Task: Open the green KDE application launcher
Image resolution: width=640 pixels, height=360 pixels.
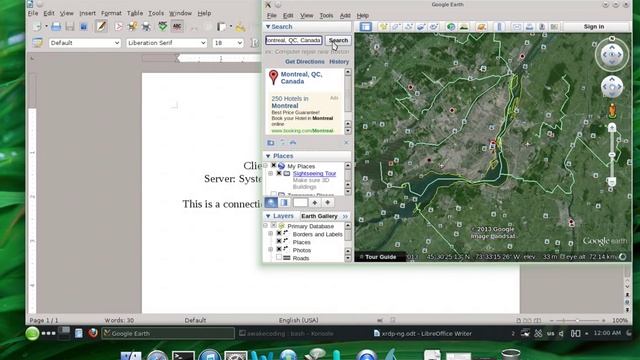Action: [32, 333]
